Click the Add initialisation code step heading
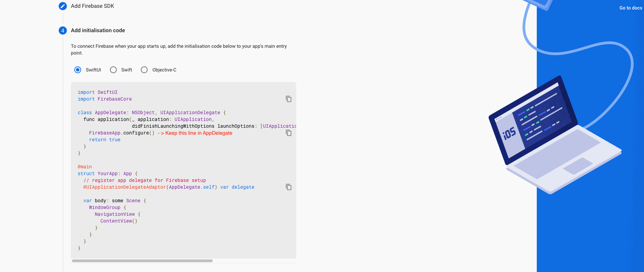This screenshot has width=644, height=272. coord(98,30)
